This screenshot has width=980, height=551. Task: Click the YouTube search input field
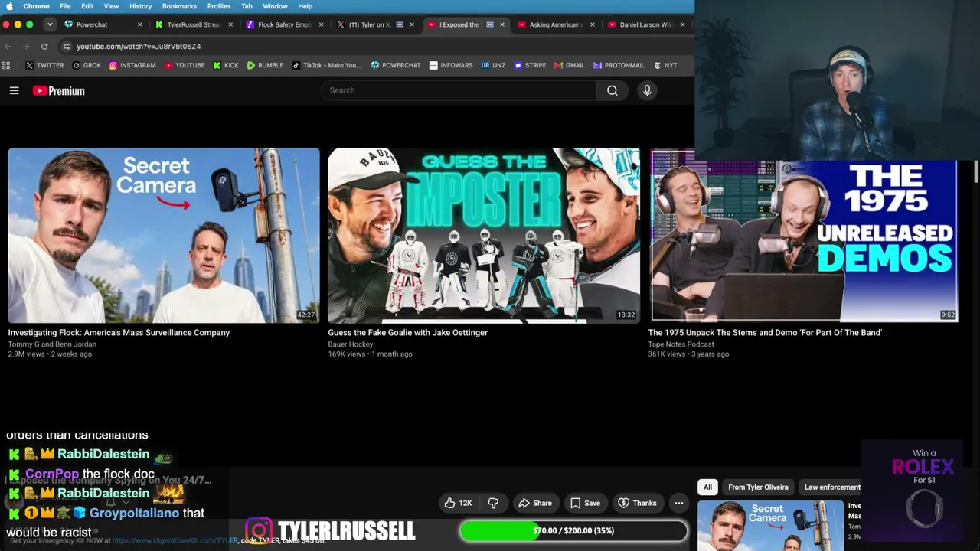point(459,90)
